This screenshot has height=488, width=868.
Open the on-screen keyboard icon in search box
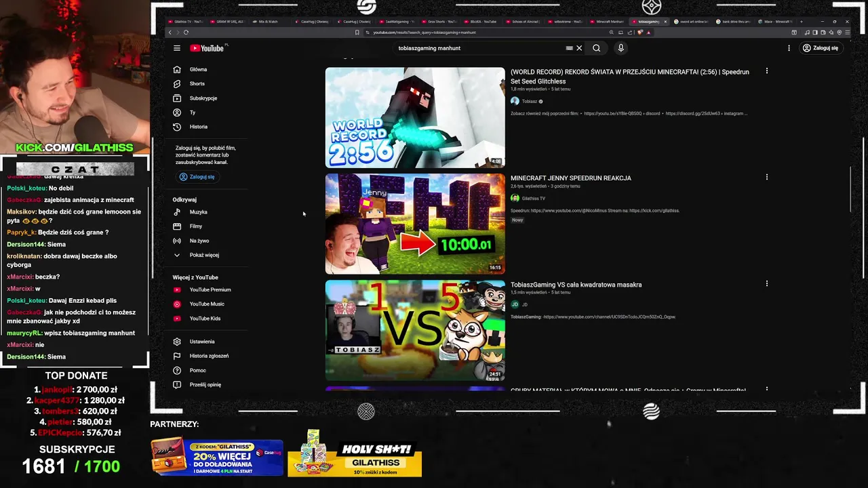click(569, 48)
